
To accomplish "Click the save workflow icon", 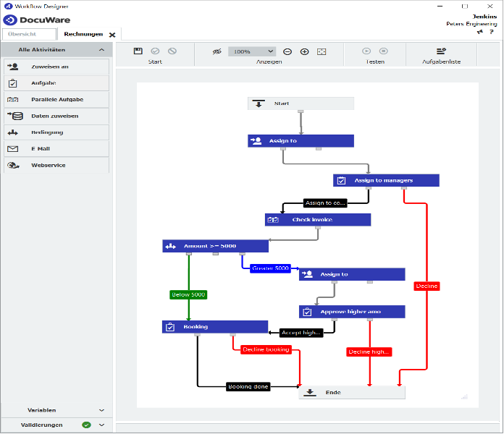I will pyautogui.click(x=138, y=51).
